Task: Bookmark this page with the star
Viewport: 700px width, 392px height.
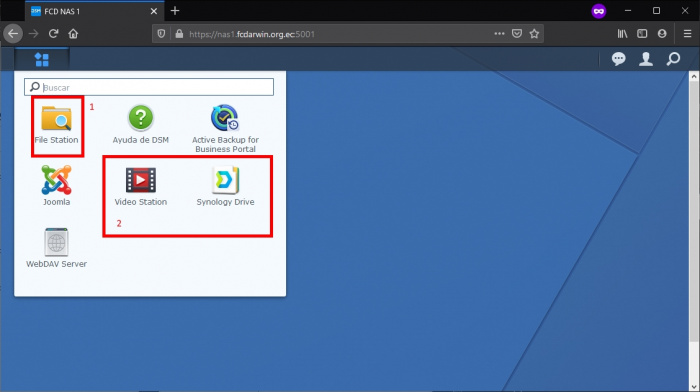Action: pos(534,33)
